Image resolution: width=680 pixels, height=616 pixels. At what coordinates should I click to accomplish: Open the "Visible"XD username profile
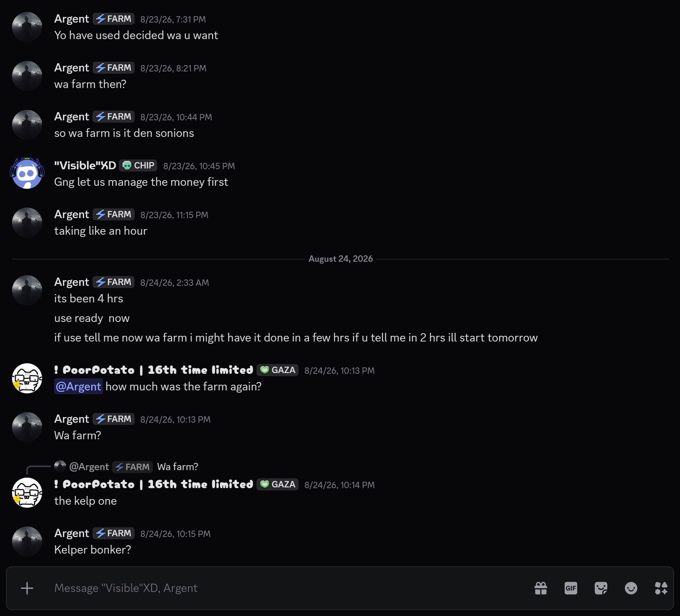coord(85,165)
